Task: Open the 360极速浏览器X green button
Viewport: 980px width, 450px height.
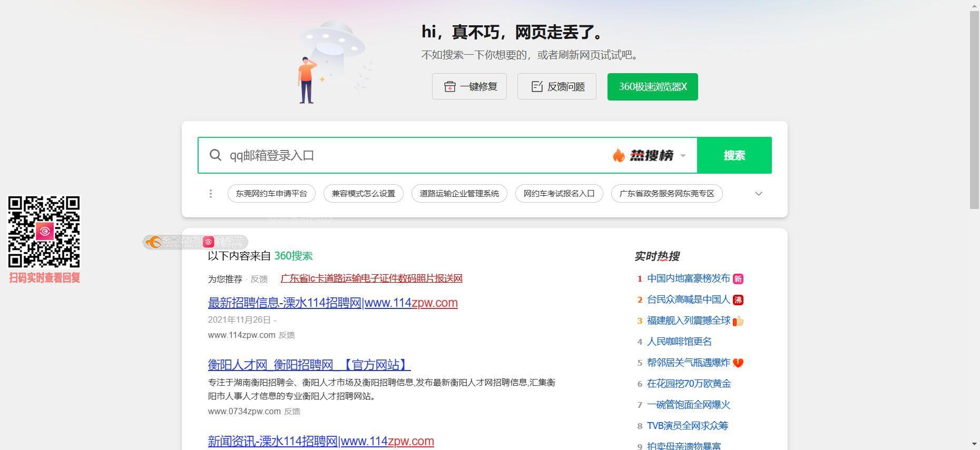Action: click(x=652, y=87)
